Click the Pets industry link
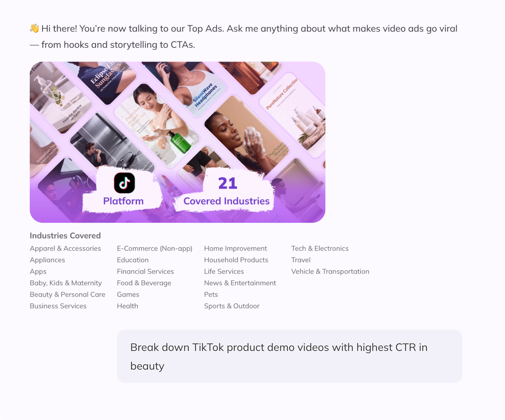This screenshot has width=505, height=420. click(x=211, y=294)
